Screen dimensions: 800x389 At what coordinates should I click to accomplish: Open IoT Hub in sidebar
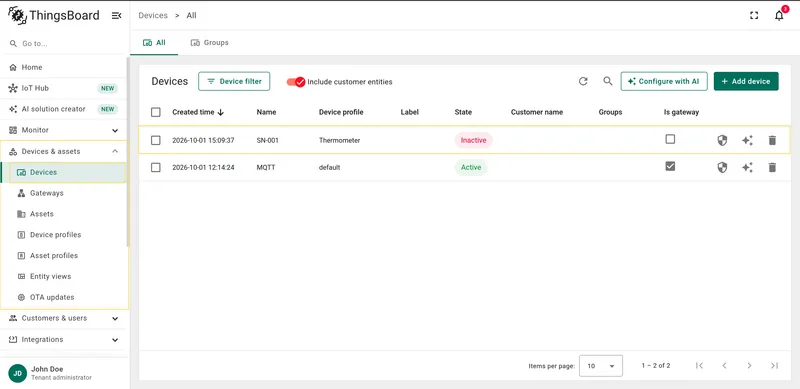tap(64, 88)
